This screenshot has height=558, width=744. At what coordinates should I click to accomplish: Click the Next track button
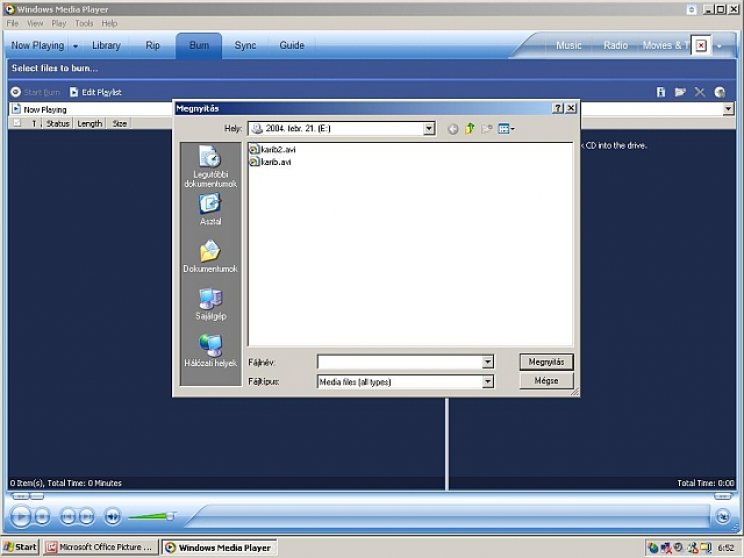(86, 516)
